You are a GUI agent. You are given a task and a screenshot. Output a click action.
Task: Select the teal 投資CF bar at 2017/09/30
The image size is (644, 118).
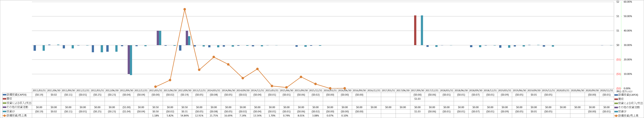coord(422,30)
